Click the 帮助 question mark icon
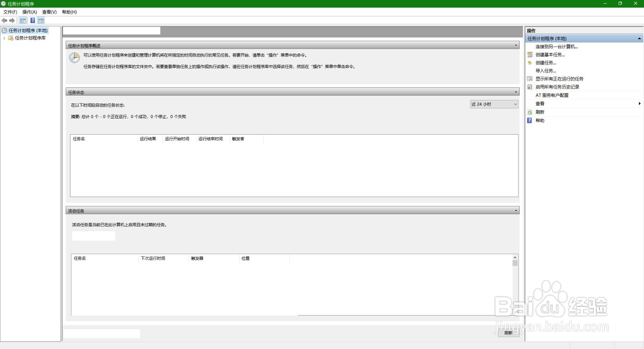The width and height of the screenshot is (644, 349). (530, 120)
